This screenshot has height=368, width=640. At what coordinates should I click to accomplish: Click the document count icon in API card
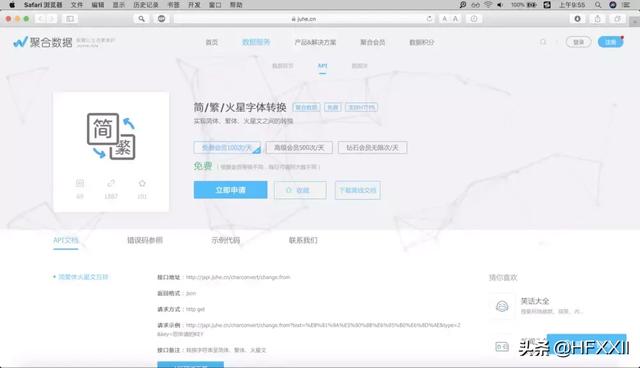click(80, 183)
